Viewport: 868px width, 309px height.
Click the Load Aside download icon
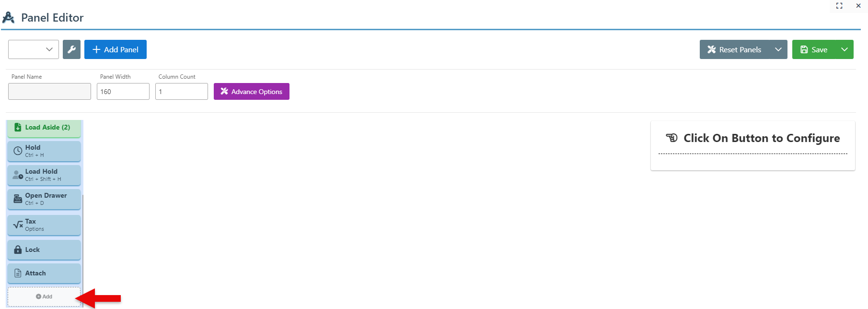[18, 127]
